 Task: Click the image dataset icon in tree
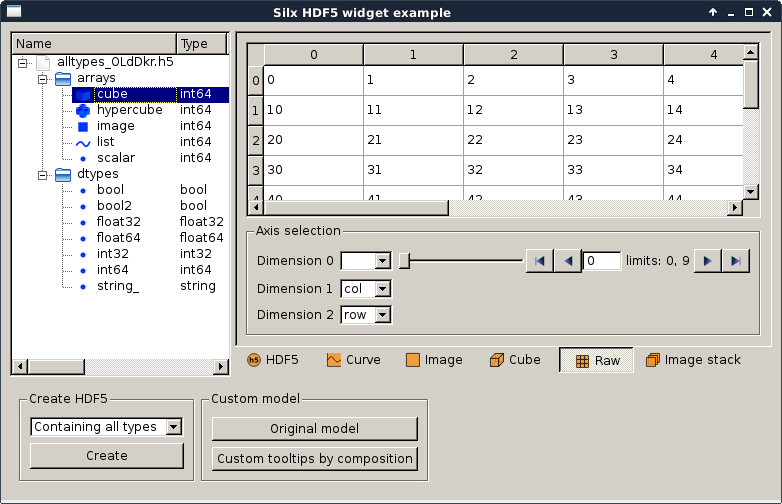pyautogui.click(x=83, y=126)
